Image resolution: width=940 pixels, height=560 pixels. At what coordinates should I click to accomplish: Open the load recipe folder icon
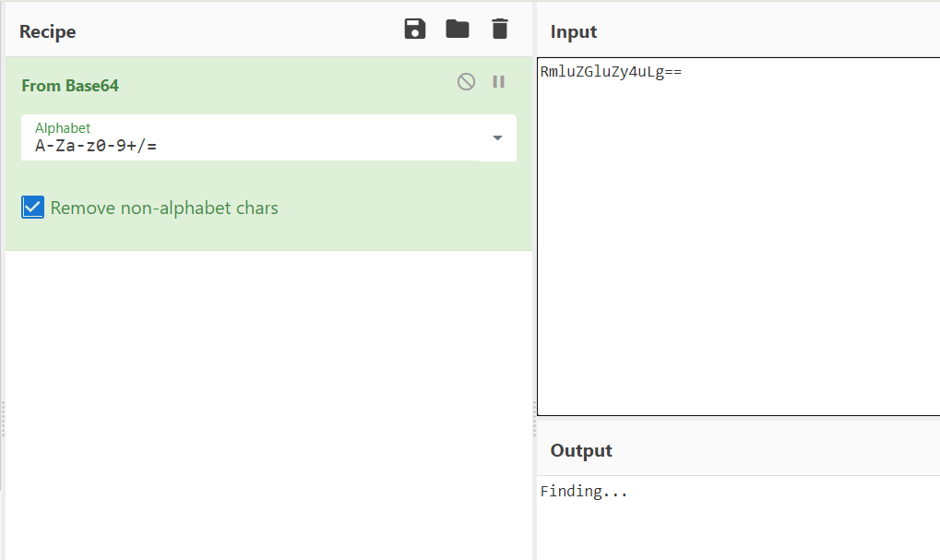[x=458, y=30]
